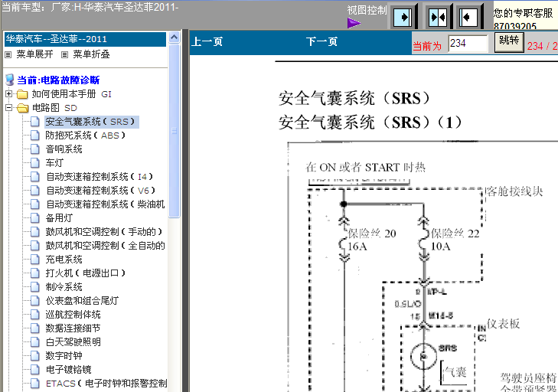Click the 如何使用本手册 GI folder label
Viewport: 558px width, 392px height.
pos(71,94)
